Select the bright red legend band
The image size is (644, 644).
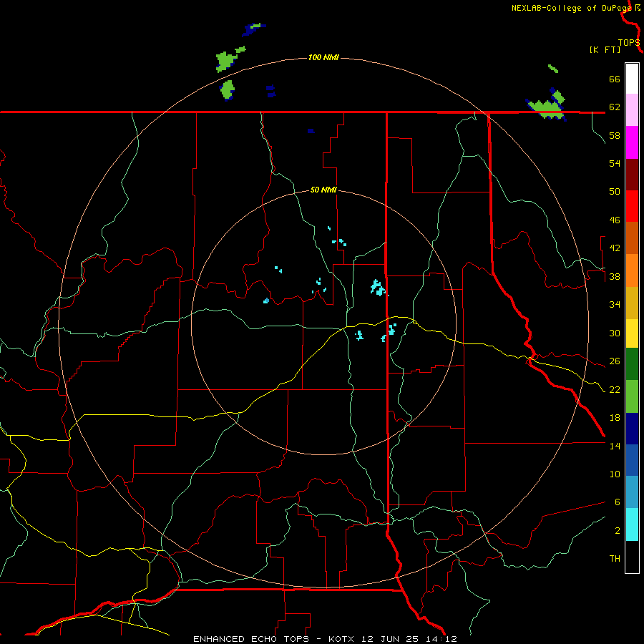click(632, 206)
